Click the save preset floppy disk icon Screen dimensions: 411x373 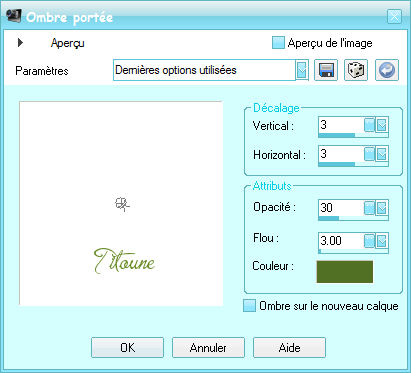click(x=326, y=70)
